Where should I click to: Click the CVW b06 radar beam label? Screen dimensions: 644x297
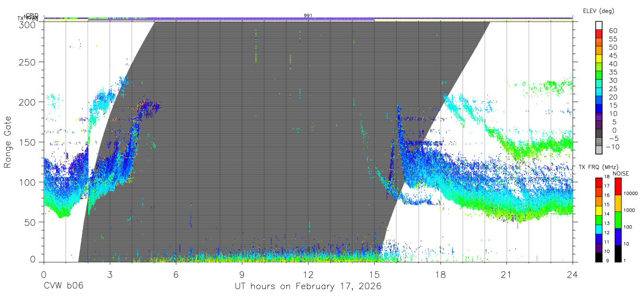63,287
